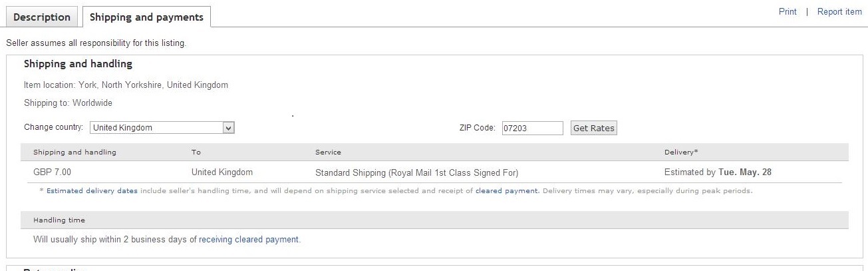The image size is (868, 271).
Task: Click the GBP 7.00 shipping cost
Action: point(52,172)
